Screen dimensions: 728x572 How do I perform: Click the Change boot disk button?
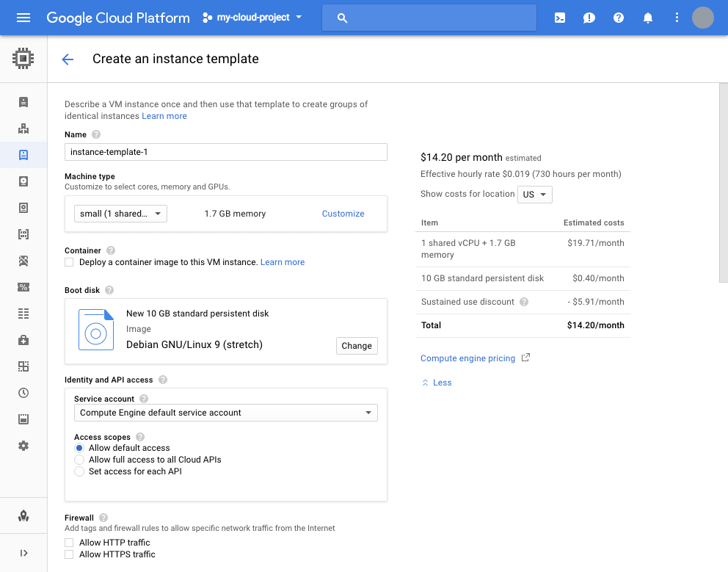tap(357, 346)
